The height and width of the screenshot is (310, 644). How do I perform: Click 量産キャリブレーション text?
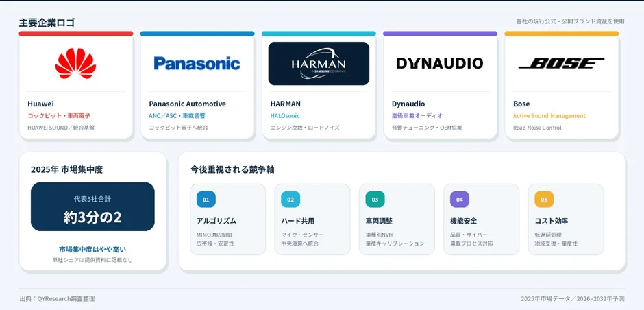[x=395, y=243]
